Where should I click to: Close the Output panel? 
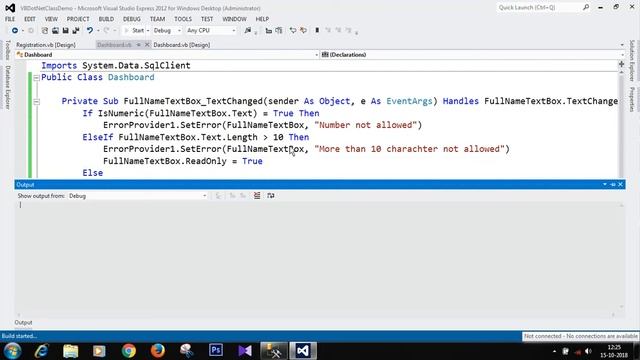pos(620,185)
